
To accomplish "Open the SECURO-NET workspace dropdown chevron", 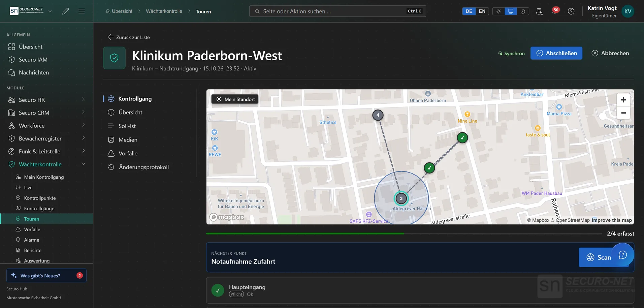I will coord(50,11).
